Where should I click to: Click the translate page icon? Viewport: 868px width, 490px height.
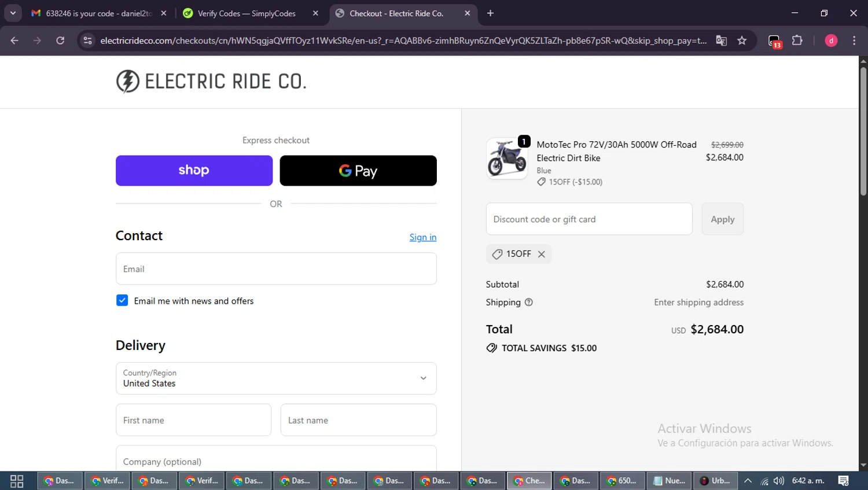(x=721, y=40)
